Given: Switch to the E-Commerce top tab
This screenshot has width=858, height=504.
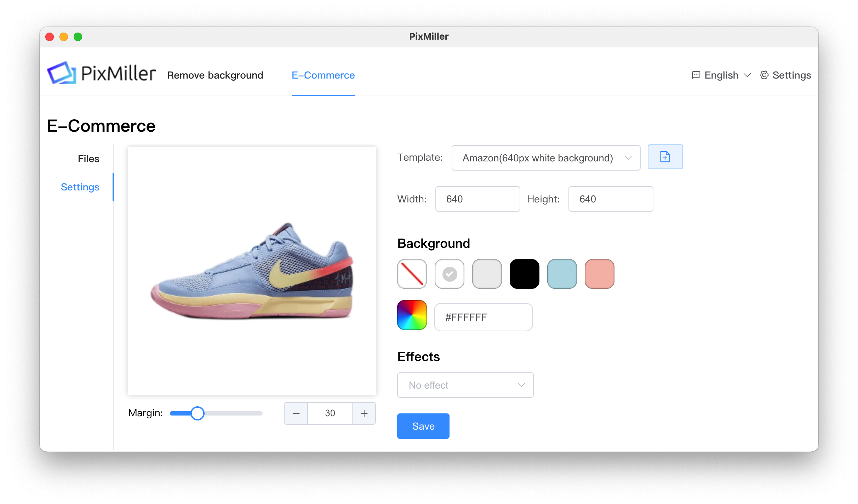Looking at the screenshot, I should coord(323,75).
